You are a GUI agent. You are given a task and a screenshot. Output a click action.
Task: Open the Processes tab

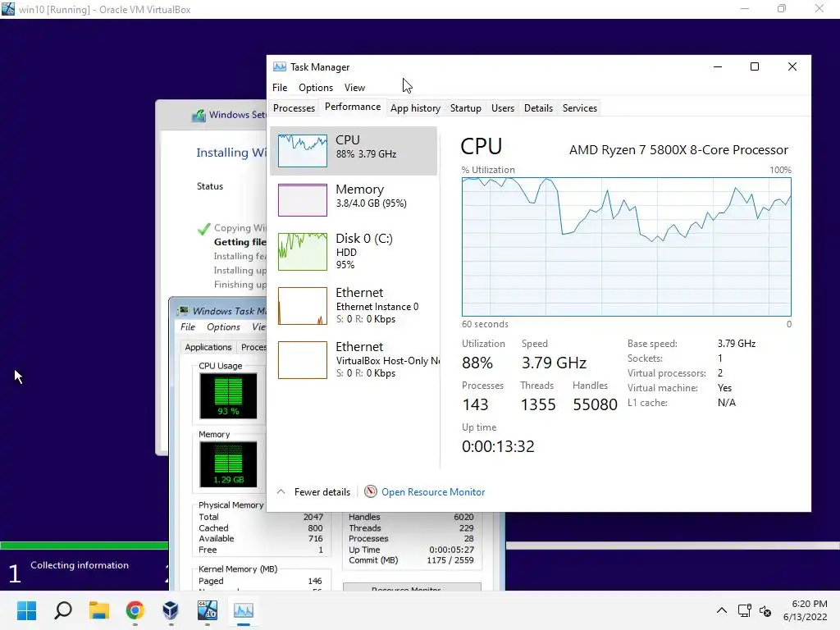click(x=294, y=108)
